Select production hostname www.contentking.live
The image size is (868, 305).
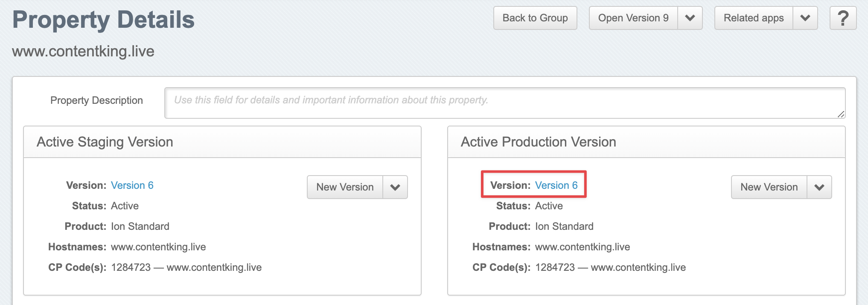583,247
